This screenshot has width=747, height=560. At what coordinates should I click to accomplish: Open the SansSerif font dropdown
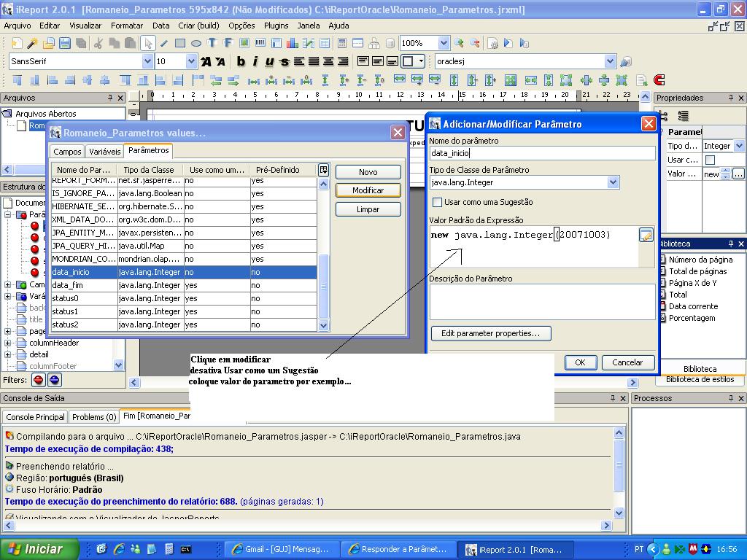[147, 61]
